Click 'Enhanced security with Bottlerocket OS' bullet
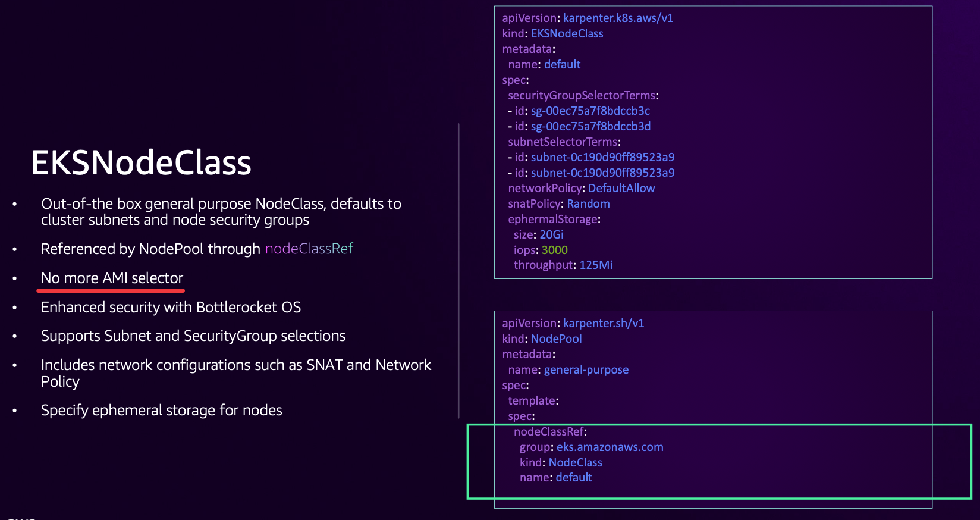 pyautogui.click(x=171, y=308)
